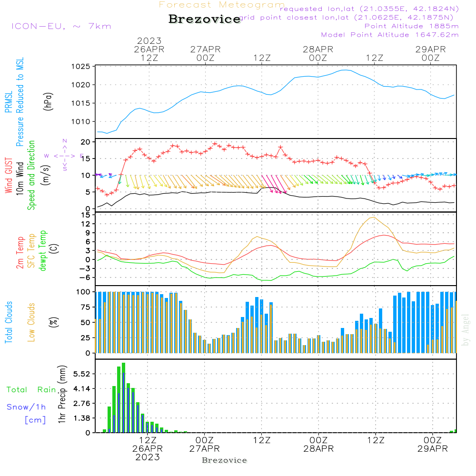476x476 pixels.
Task: Click the Wind GUST axis label
Action: (x=9, y=175)
